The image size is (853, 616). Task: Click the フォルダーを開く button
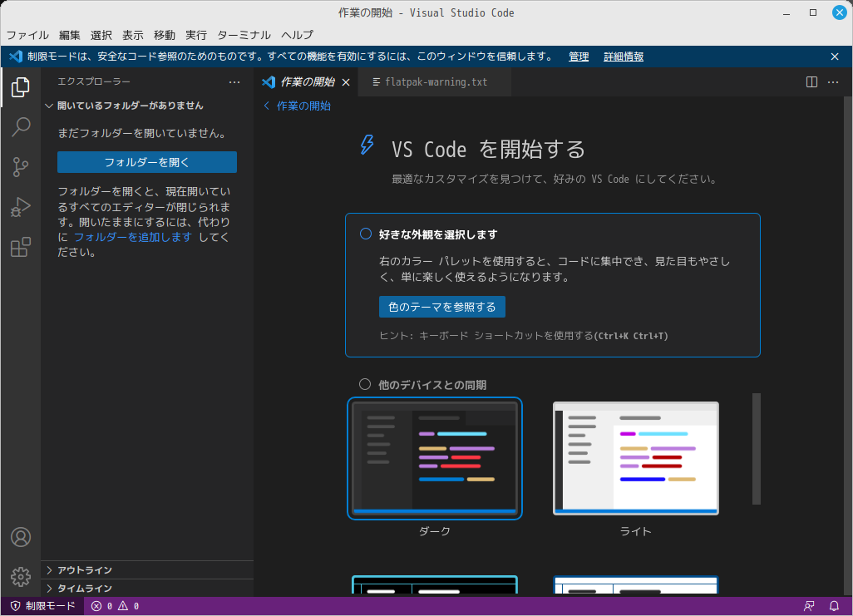[147, 162]
